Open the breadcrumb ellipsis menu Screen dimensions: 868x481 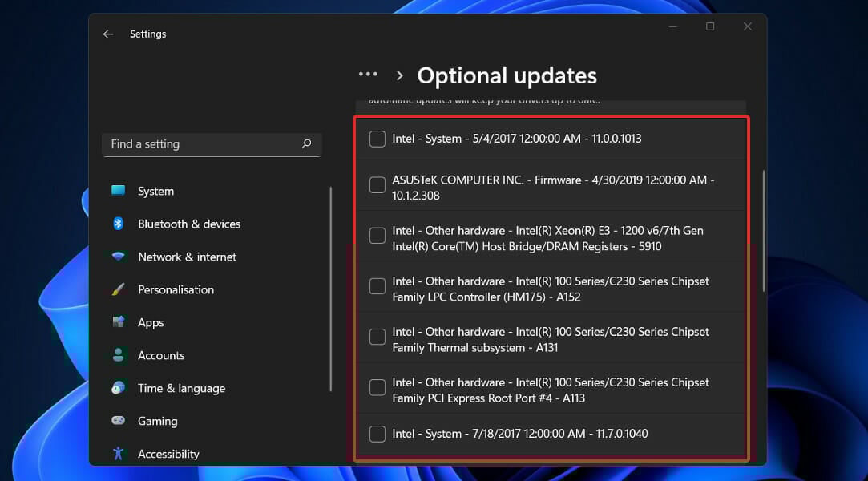click(x=368, y=75)
